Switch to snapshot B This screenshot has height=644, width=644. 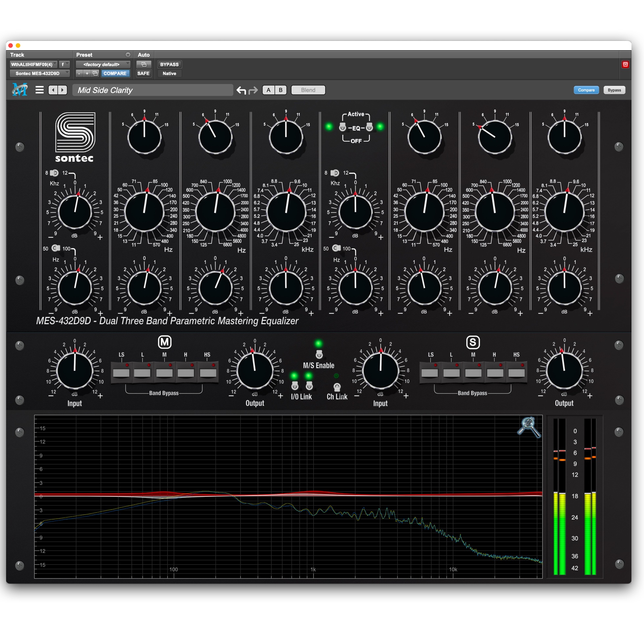[280, 90]
